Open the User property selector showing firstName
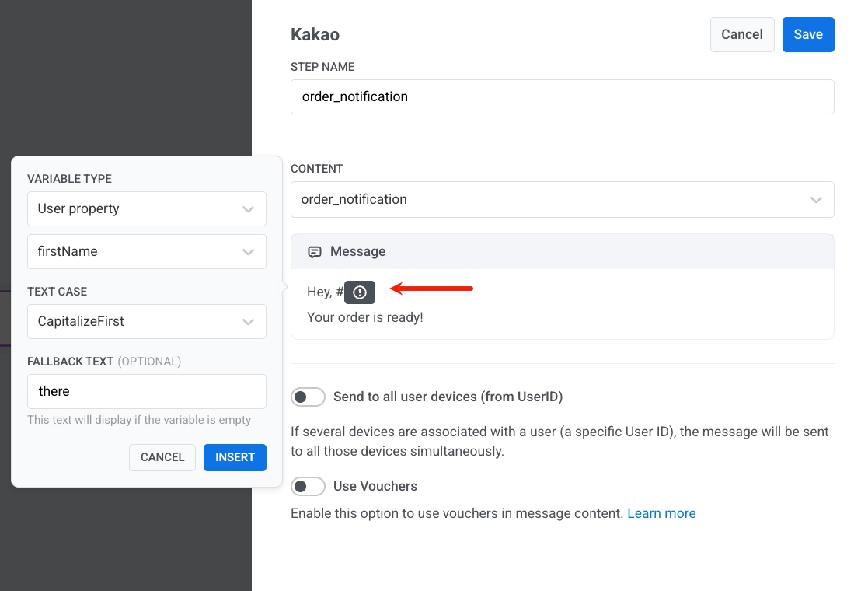 coord(146,251)
